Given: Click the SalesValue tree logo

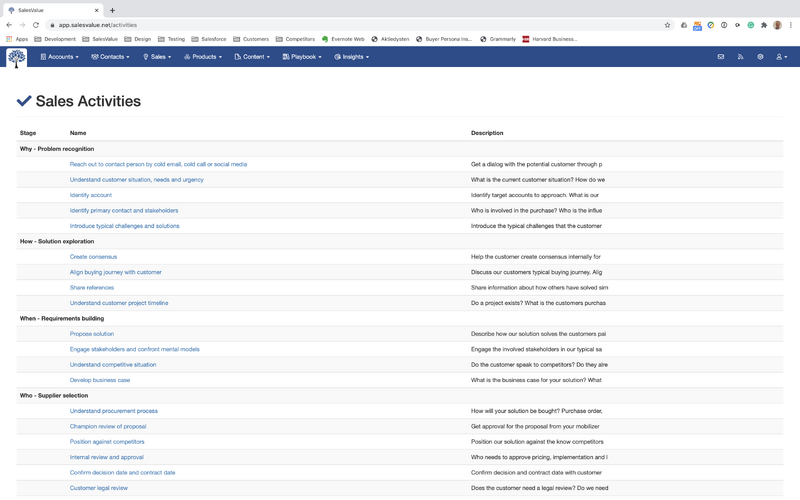Looking at the screenshot, I should (17, 58).
